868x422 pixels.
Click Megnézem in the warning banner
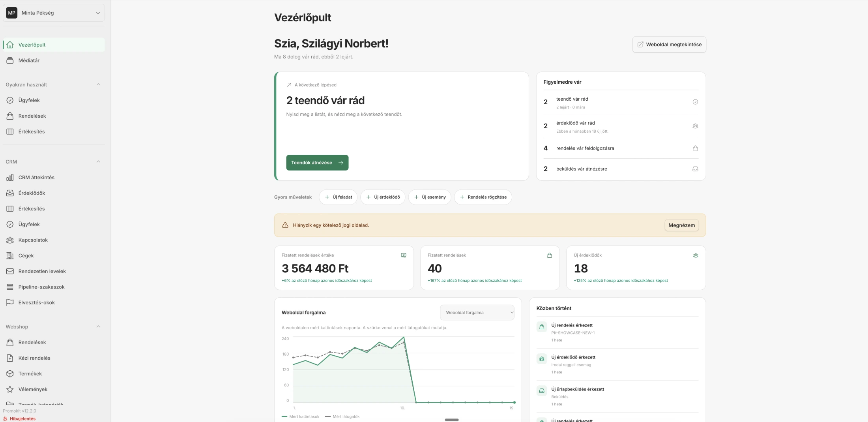point(682,225)
